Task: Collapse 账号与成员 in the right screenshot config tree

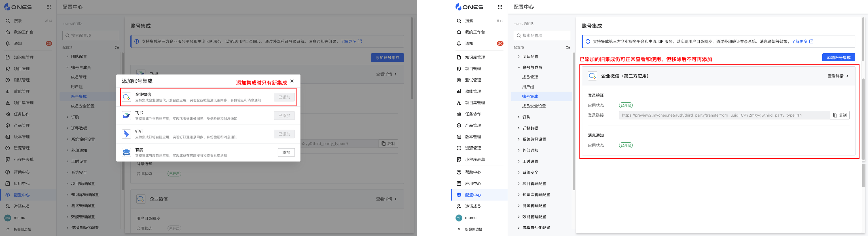Action: (x=518, y=68)
